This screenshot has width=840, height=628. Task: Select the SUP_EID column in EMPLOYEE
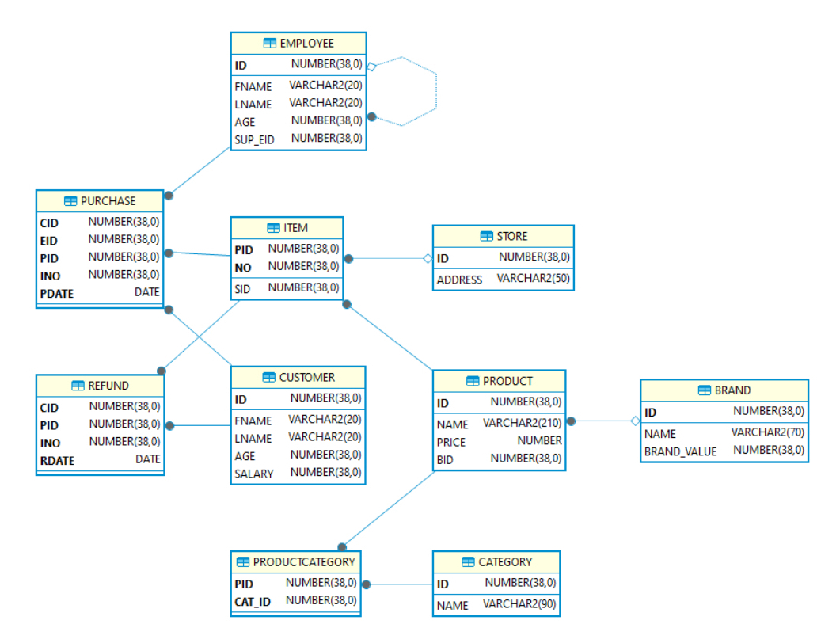pyautogui.click(x=255, y=138)
